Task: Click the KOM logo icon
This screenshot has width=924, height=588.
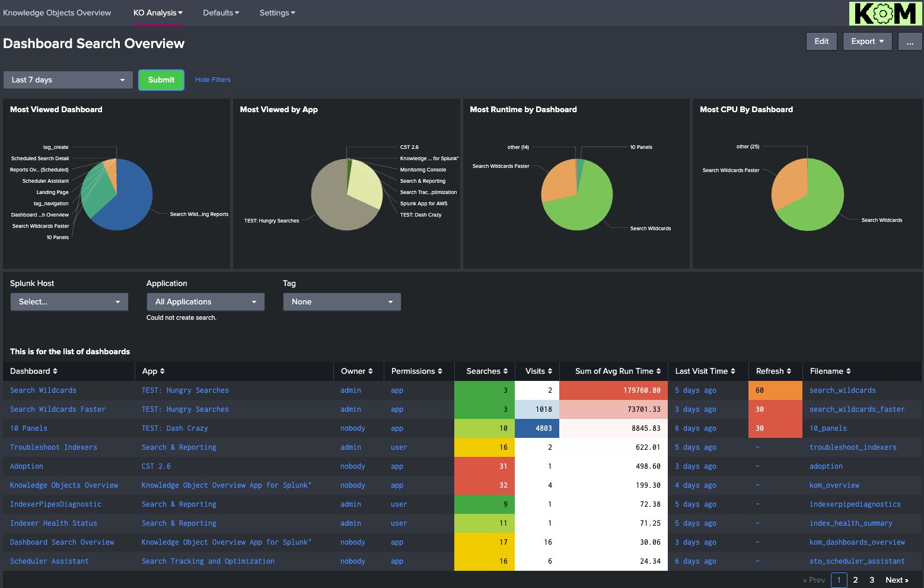Action: tap(885, 13)
